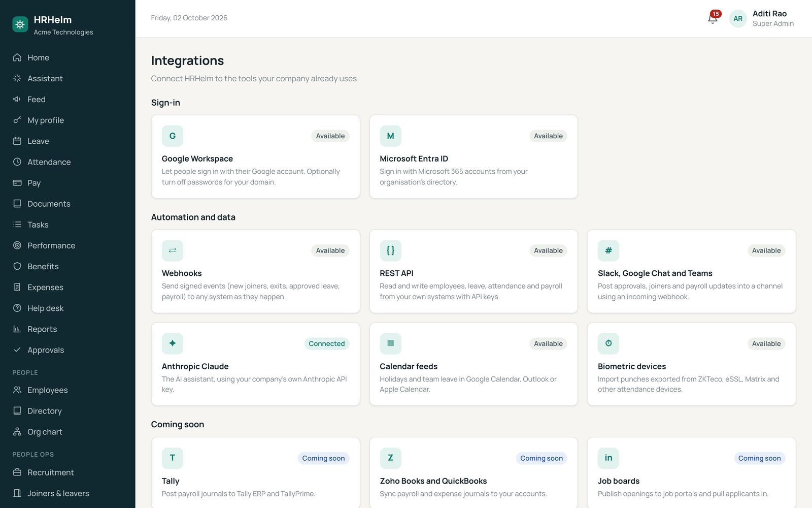Screen dimensions: 812x508
Task: Open Help desk
Action: 67,308
